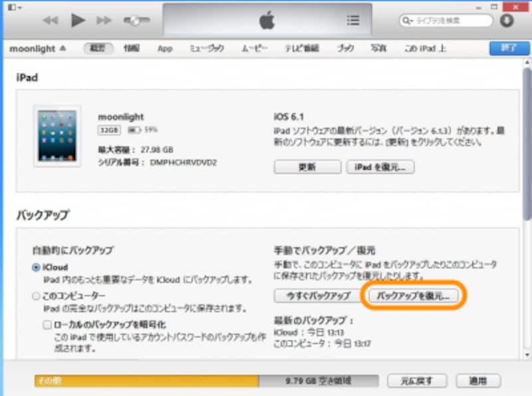Screen dimensions: 532x396
Task: Click the magnifier icon in the search field
Action: [x=407, y=20]
